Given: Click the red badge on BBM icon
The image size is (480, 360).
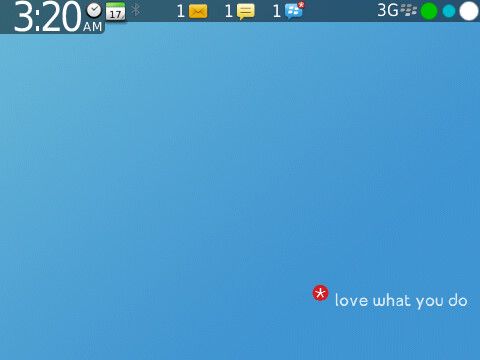Looking at the screenshot, I should [x=301, y=5].
